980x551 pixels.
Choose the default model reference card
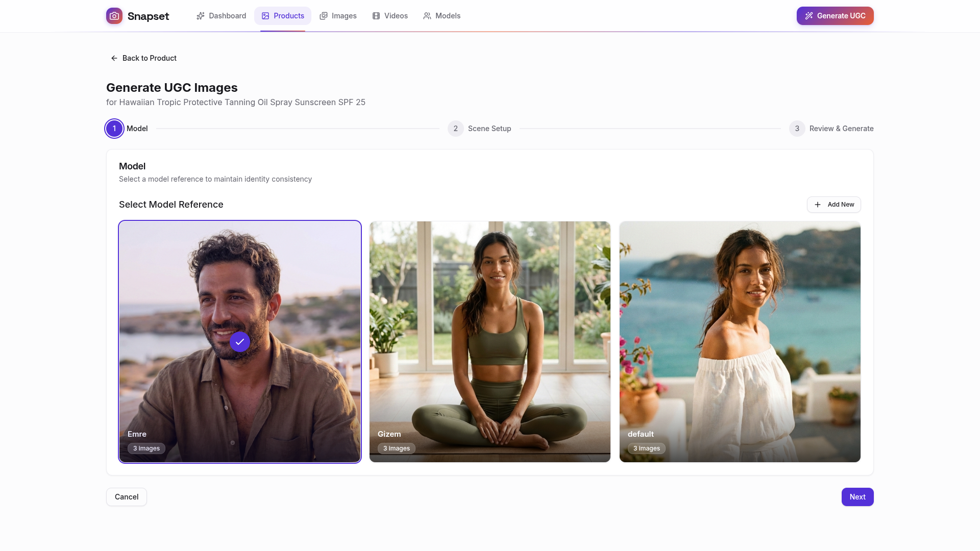tap(740, 342)
